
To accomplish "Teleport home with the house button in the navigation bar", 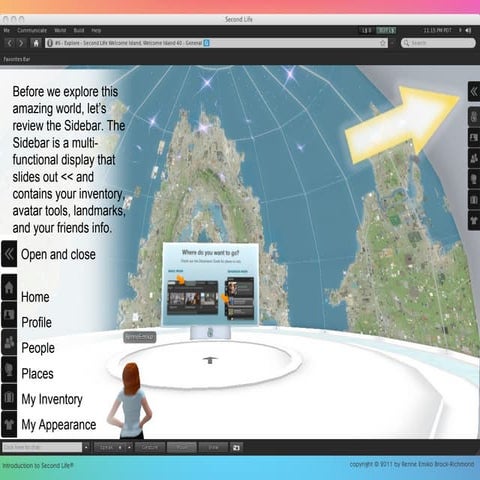I will [x=36, y=43].
